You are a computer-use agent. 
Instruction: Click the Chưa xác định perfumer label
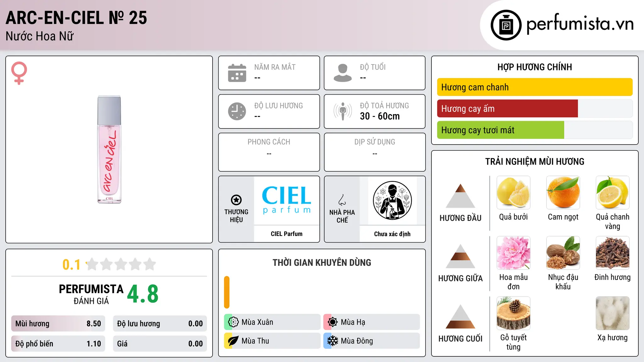[x=392, y=234]
